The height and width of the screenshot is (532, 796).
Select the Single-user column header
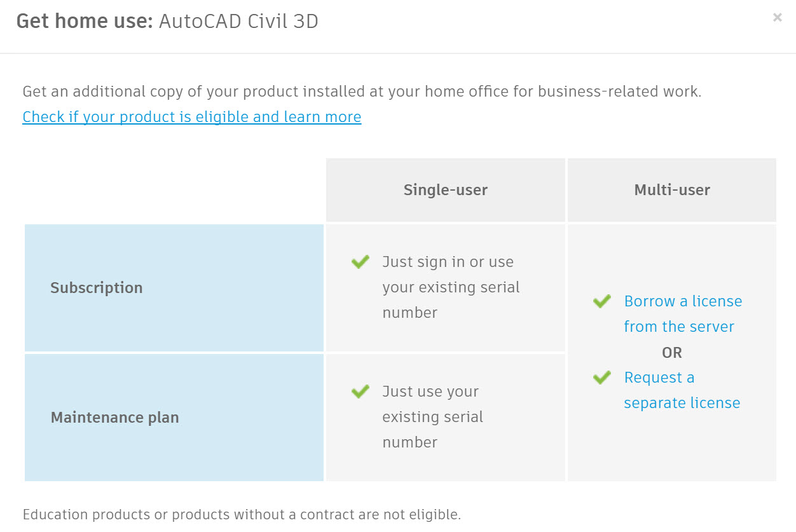(x=445, y=189)
